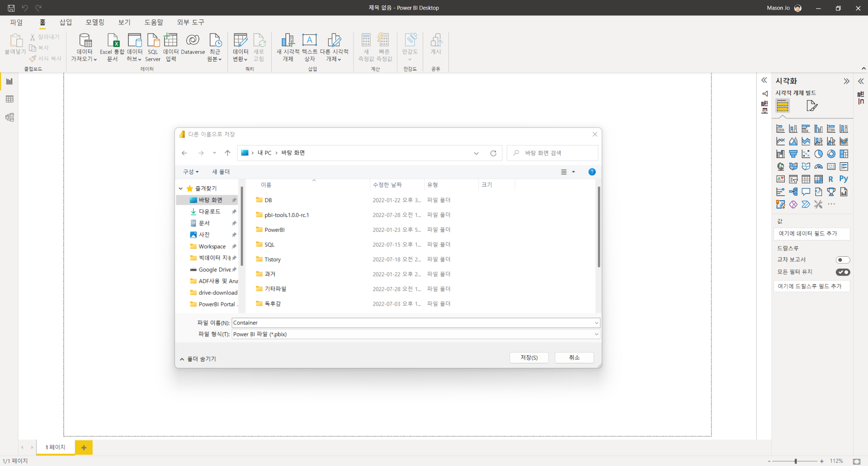Screen dimensions: 868x466
Task: Select the R script visual
Action: coord(831,179)
